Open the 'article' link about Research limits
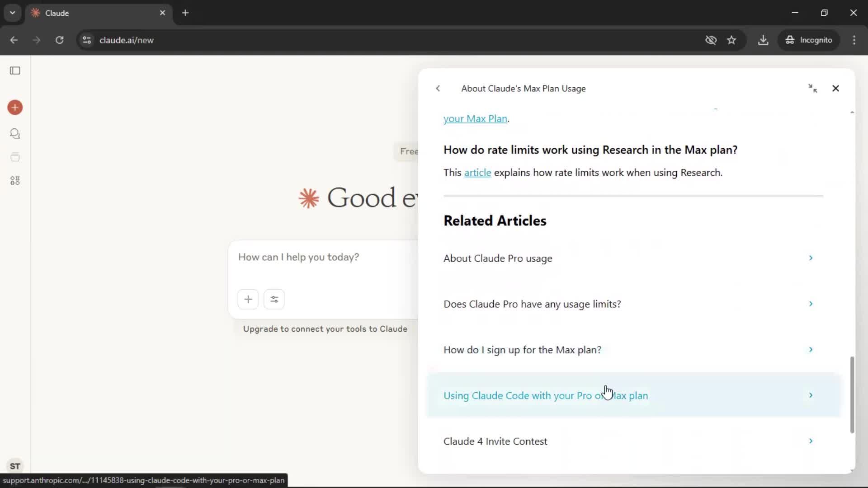868x488 pixels. 477,173
